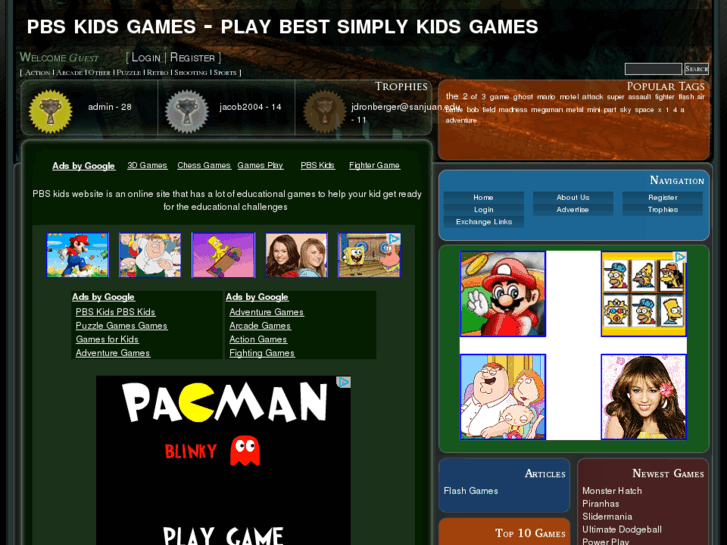Open Monster Hatch in Newest Games
This screenshot has width=727, height=545.
pyautogui.click(x=612, y=491)
